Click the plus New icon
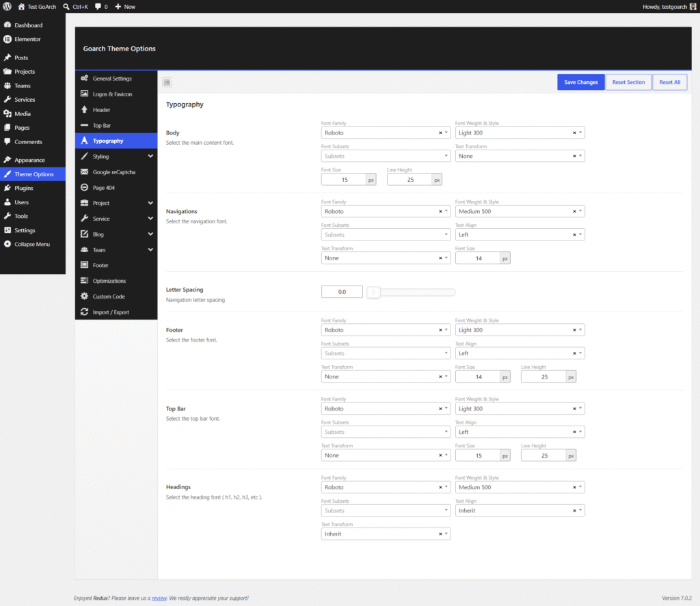Viewport: 700px width, 606px height. pyautogui.click(x=118, y=7)
